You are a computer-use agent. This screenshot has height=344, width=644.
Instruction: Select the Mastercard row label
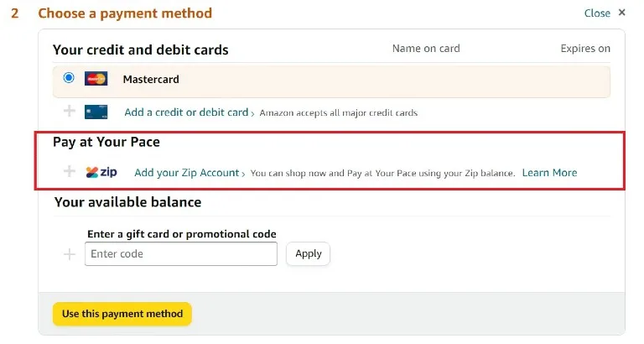click(x=151, y=80)
